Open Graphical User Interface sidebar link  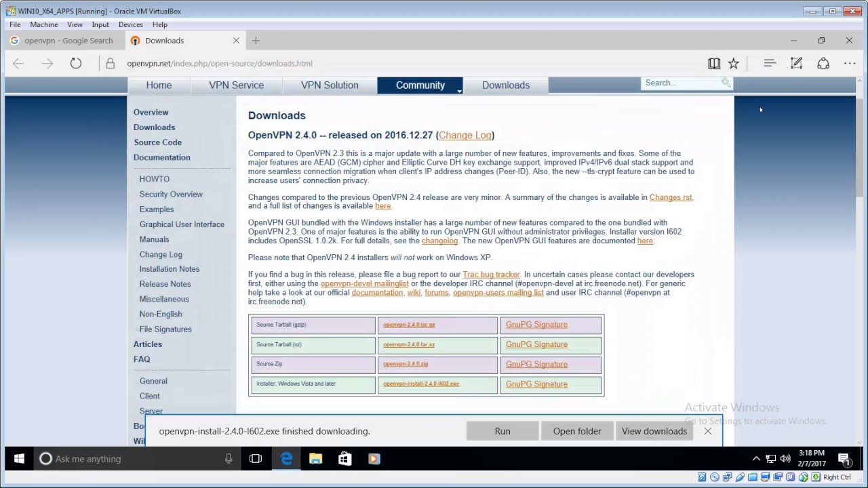182,224
